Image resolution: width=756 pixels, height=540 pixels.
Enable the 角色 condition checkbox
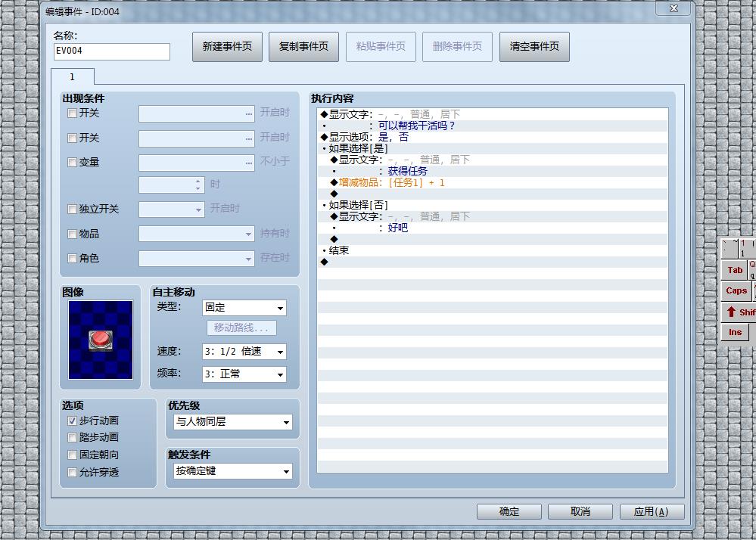[73, 258]
